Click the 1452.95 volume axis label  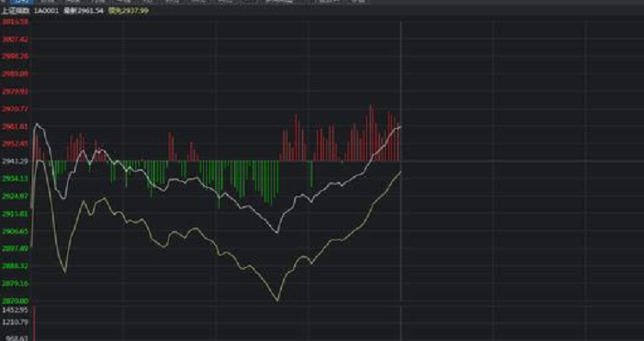pyautogui.click(x=15, y=310)
